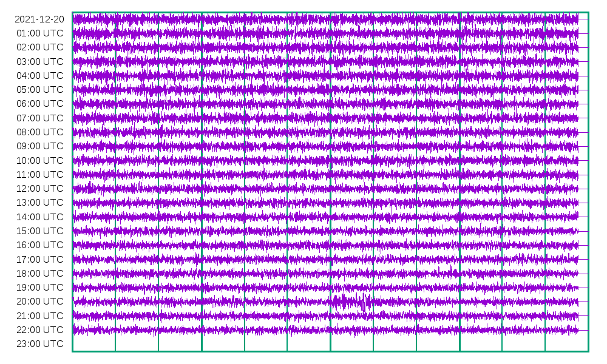Select the 07:00 UTC row label

[40, 118]
